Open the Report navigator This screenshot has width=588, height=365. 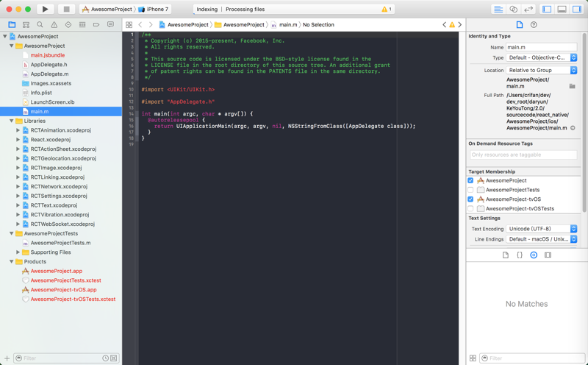(x=111, y=25)
